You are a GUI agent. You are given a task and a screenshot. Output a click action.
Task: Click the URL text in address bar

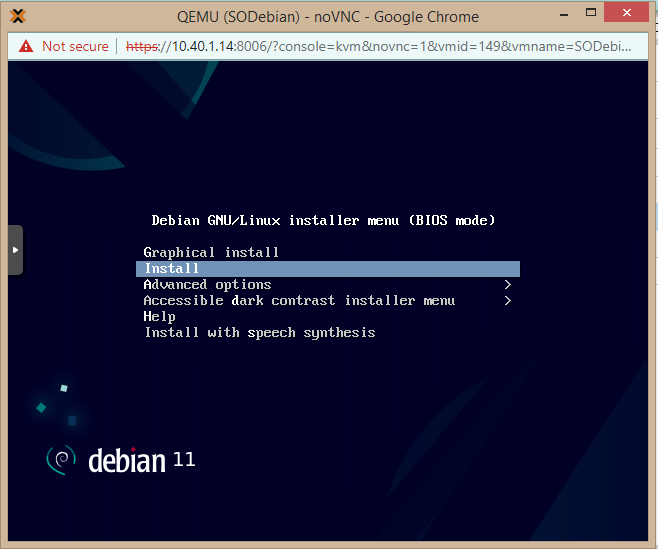379,46
